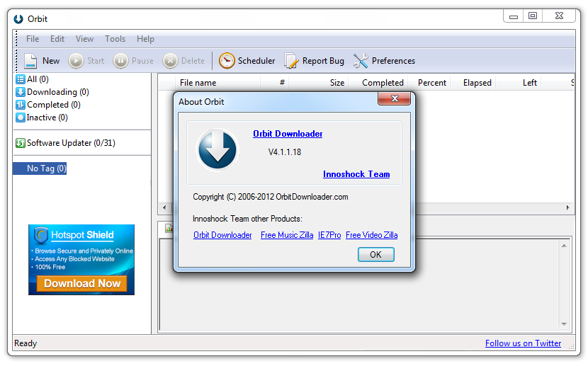Open bold Orbit Downloader title link
This screenshot has width=588, height=366.
pos(288,134)
